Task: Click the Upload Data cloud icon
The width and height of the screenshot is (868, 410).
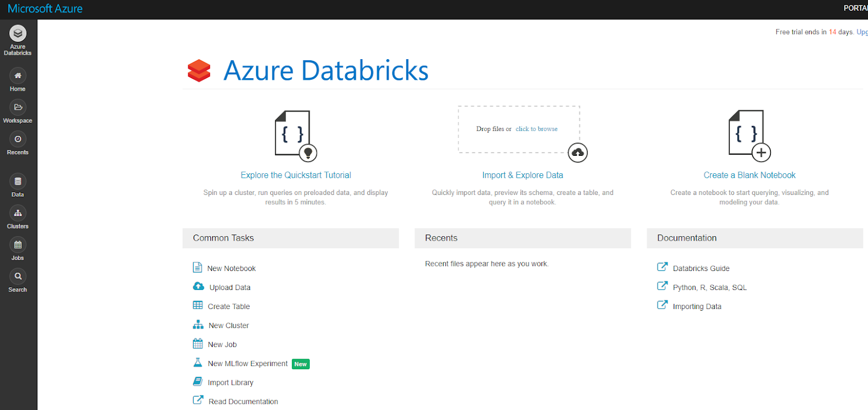Action: click(199, 286)
